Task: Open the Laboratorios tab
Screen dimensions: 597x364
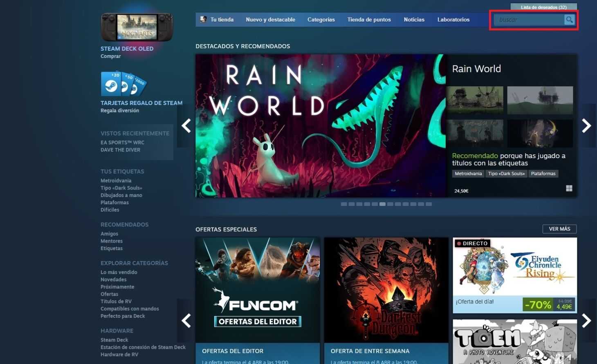Action: (453, 20)
